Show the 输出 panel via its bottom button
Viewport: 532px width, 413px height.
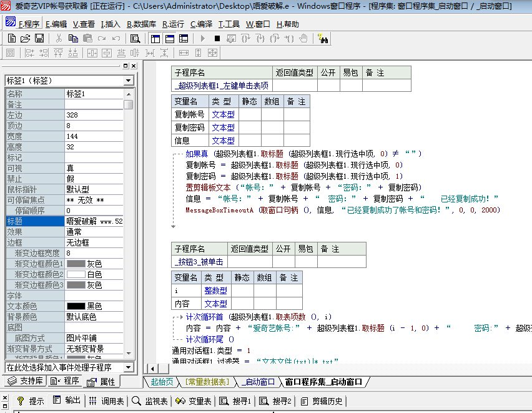[x=67, y=401]
